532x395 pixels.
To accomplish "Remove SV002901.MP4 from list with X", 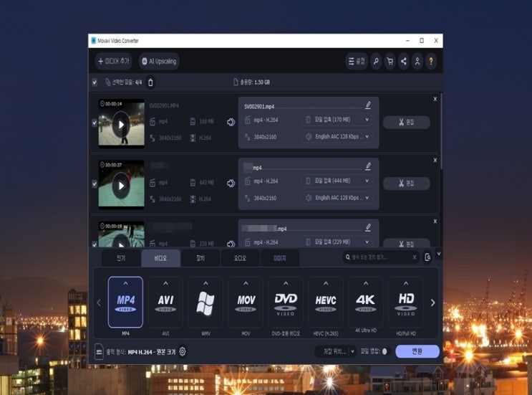I will click(435, 99).
